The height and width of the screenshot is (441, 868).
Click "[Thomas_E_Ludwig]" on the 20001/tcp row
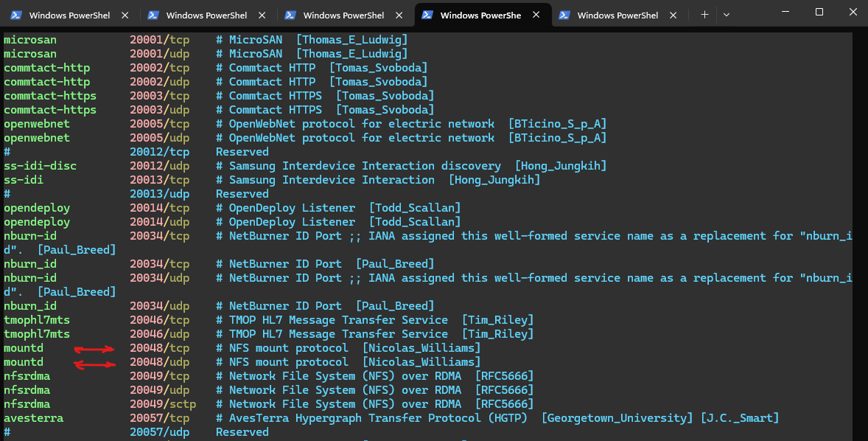click(352, 40)
